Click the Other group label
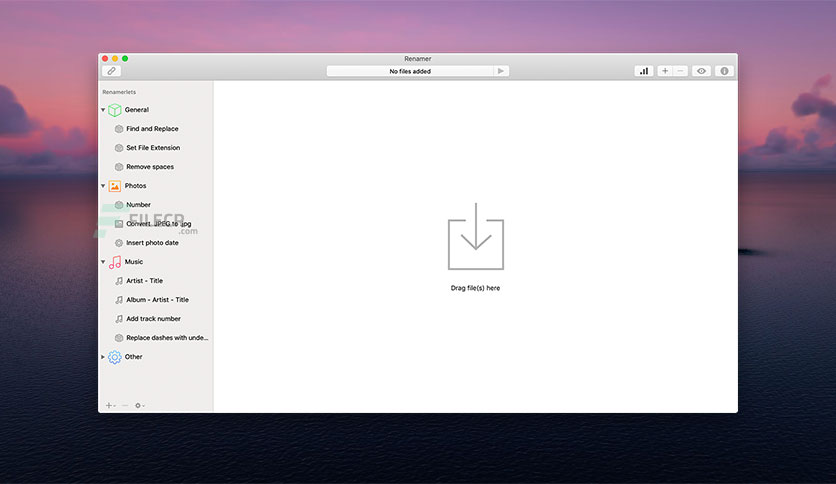This screenshot has height=484, width=836. 133,357
